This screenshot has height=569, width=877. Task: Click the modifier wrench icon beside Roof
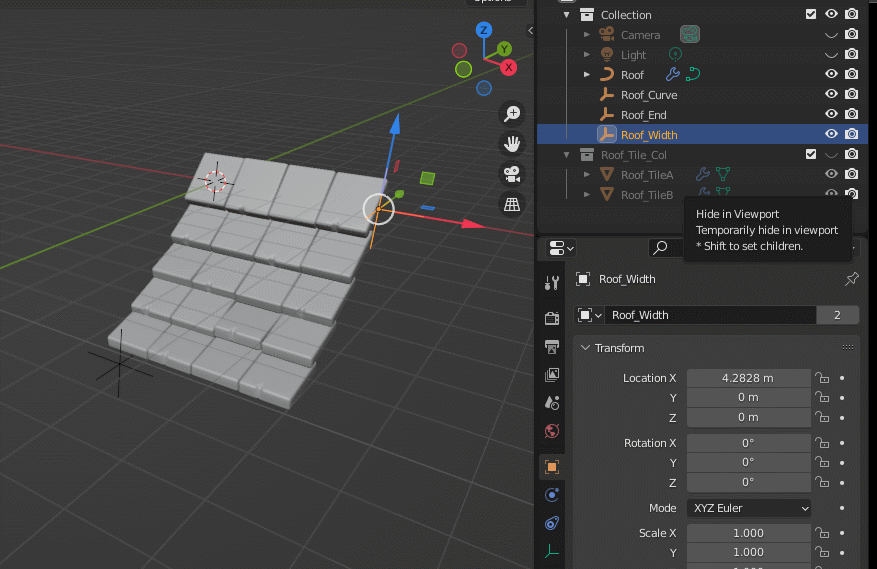click(673, 74)
